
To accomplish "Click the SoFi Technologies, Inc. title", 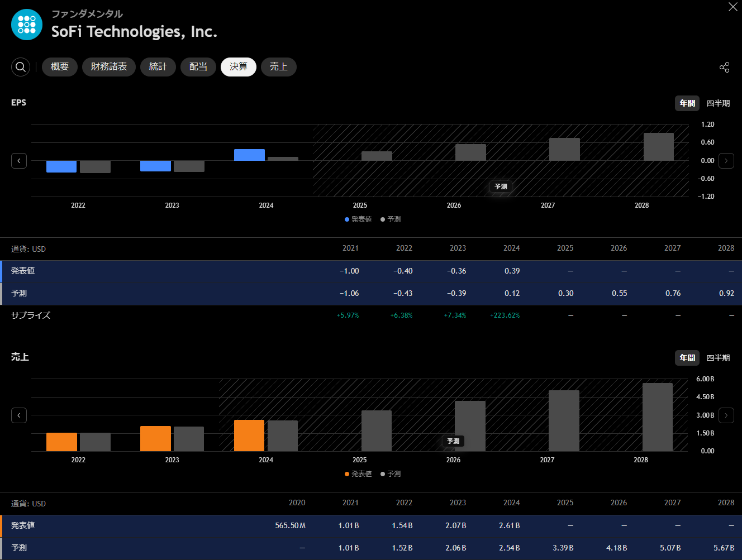I will (x=134, y=32).
